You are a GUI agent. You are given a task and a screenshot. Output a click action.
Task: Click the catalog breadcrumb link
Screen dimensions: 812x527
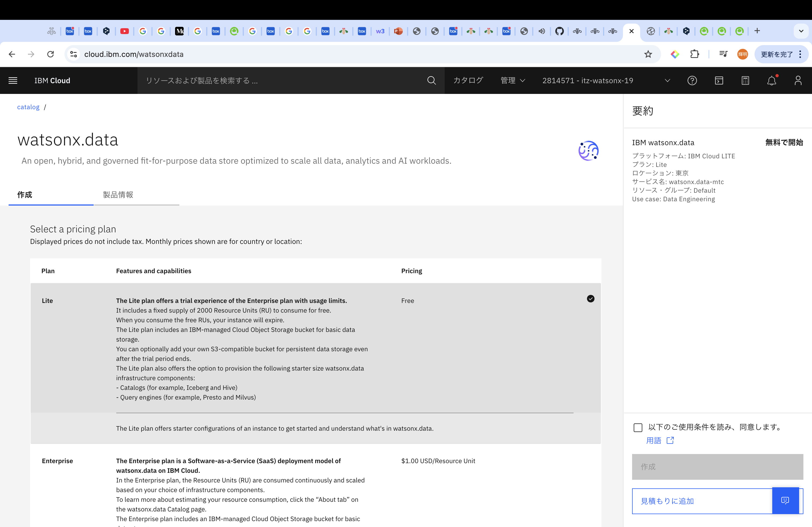coord(28,107)
